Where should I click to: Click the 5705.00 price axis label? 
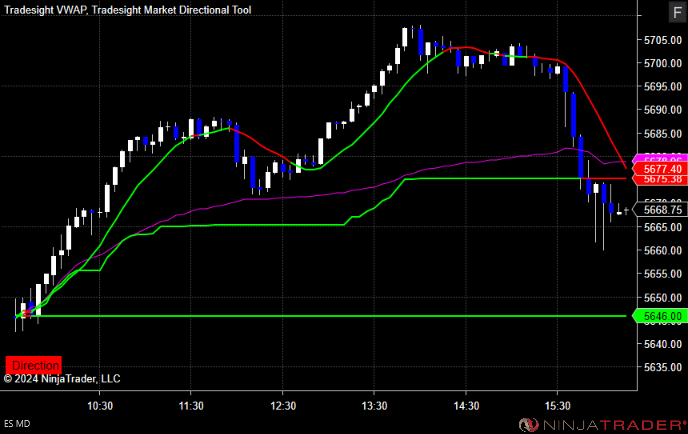pyautogui.click(x=663, y=40)
